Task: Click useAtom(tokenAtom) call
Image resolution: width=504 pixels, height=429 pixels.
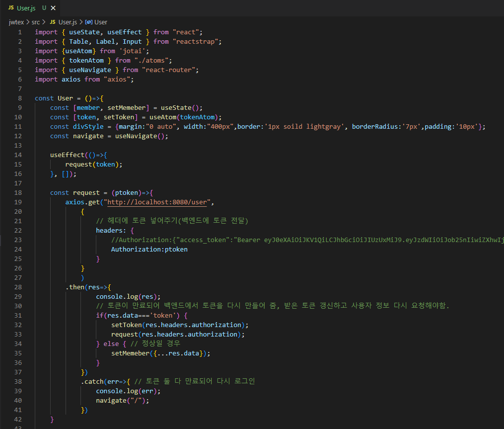Action: click(x=184, y=117)
